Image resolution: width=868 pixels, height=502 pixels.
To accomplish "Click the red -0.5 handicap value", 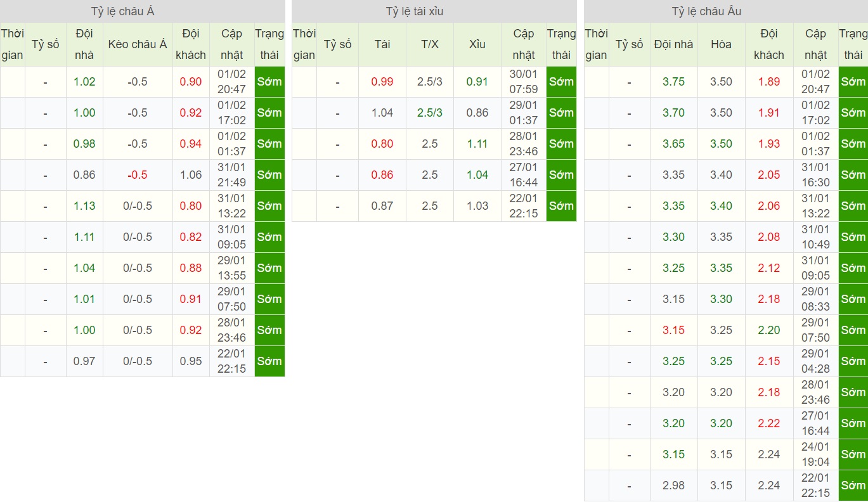I will 138,175.
